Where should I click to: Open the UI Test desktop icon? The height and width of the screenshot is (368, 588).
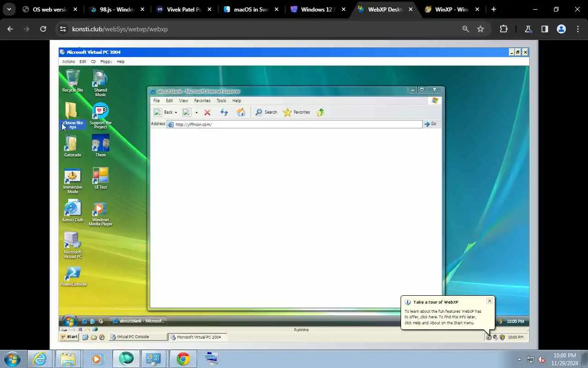pyautogui.click(x=100, y=178)
